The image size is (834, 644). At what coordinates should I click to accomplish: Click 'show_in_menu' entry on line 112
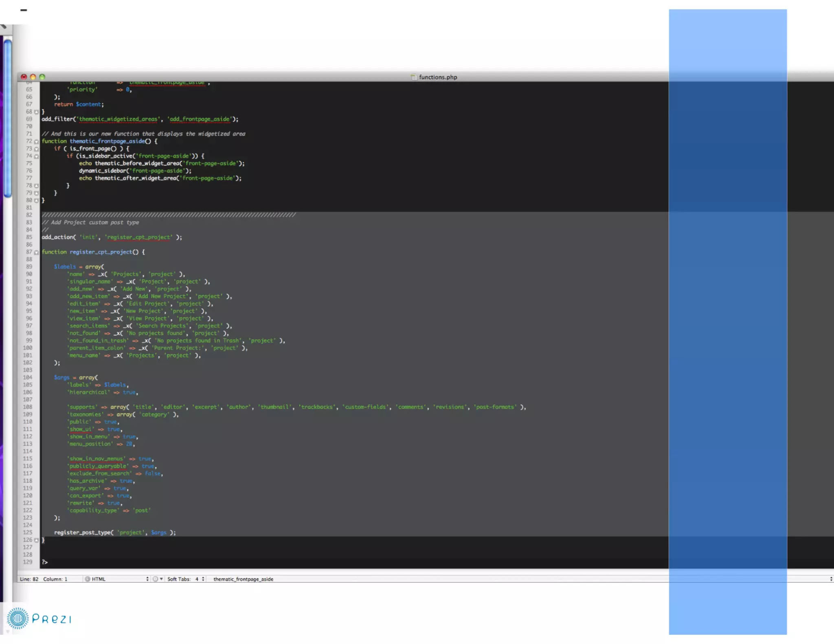pyautogui.click(x=103, y=437)
